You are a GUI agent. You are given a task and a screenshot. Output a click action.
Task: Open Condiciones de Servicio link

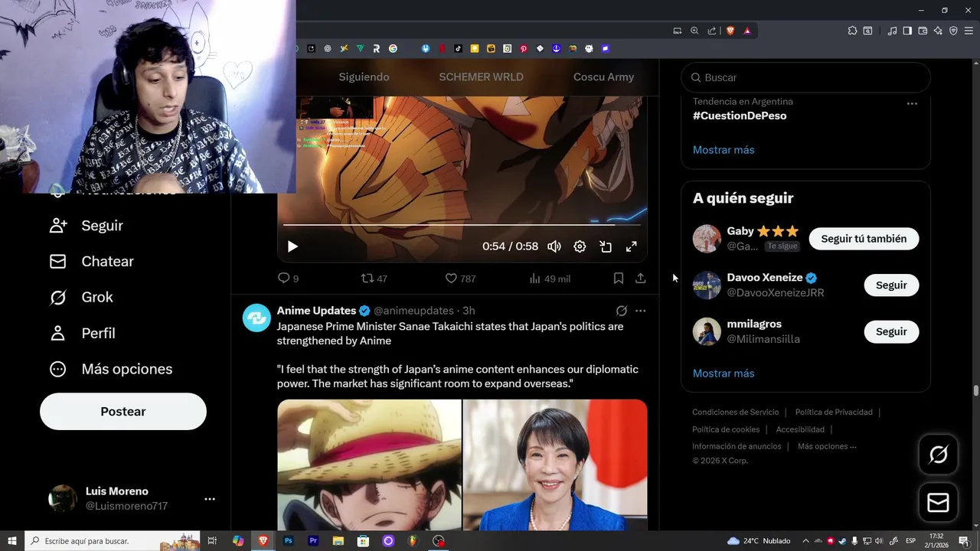pyautogui.click(x=736, y=412)
